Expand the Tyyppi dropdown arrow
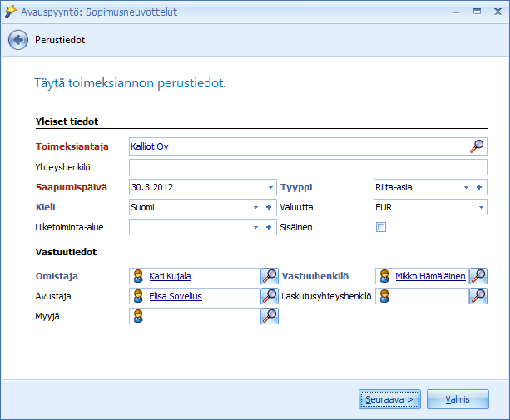 click(467, 188)
